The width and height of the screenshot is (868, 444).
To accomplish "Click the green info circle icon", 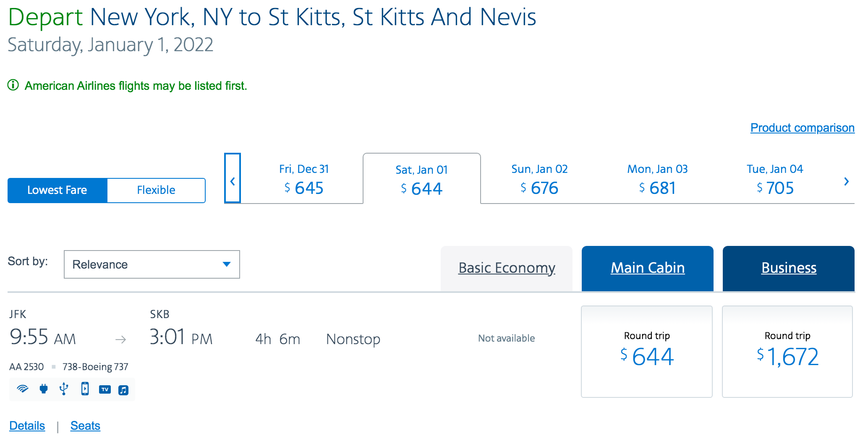I will [x=13, y=85].
